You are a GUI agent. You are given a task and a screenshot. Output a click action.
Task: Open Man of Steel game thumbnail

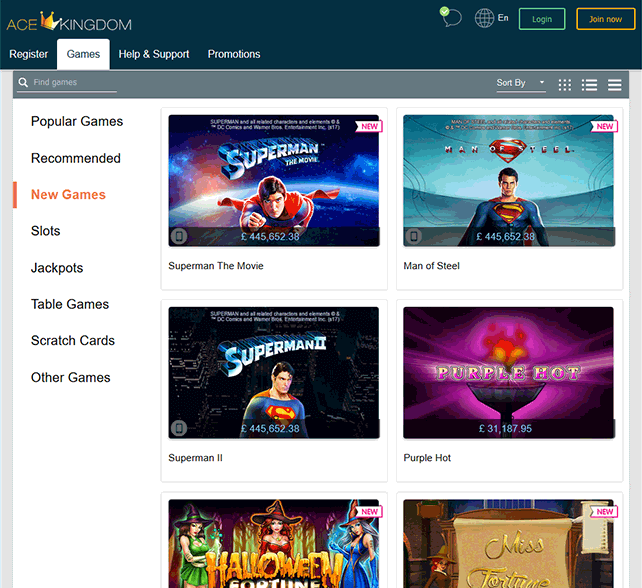(509, 181)
